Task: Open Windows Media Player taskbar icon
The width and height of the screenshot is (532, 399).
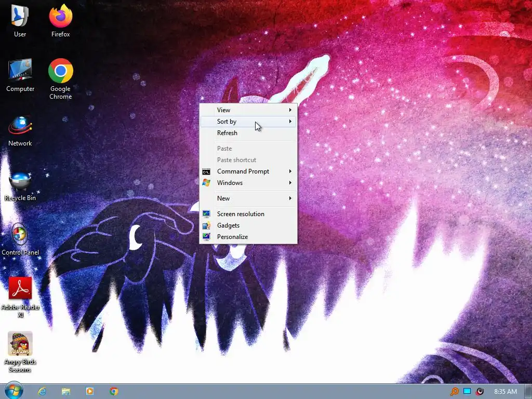Action: coord(89,391)
